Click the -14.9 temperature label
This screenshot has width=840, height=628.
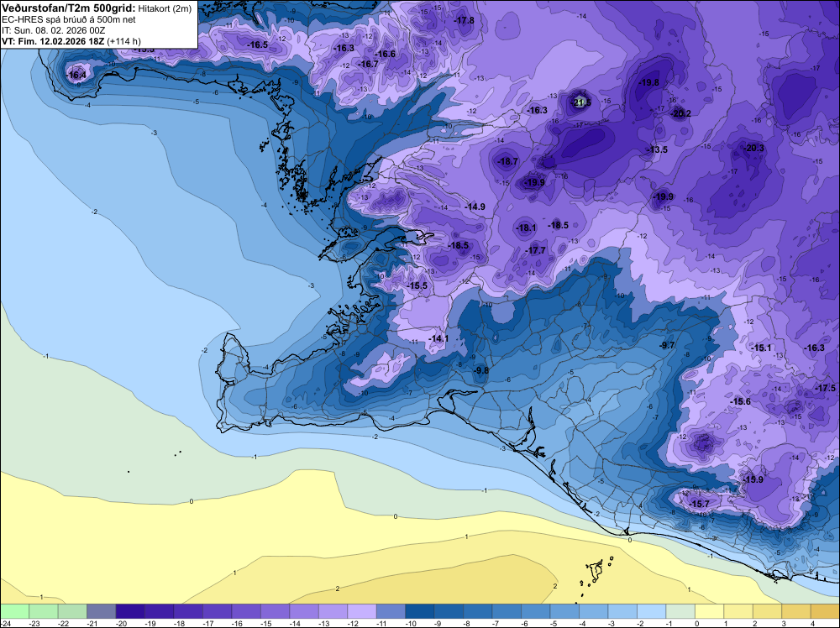(475, 207)
